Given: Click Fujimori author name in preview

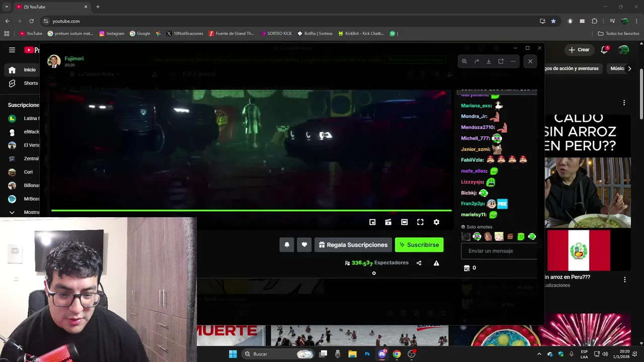Looking at the screenshot, I should pyautogui.click(x=74, y=58).
